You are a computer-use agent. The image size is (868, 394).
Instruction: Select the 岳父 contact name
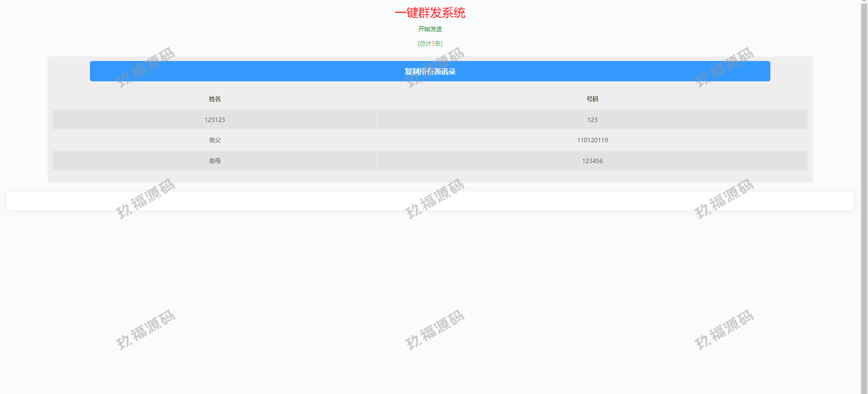click(215, 140)
